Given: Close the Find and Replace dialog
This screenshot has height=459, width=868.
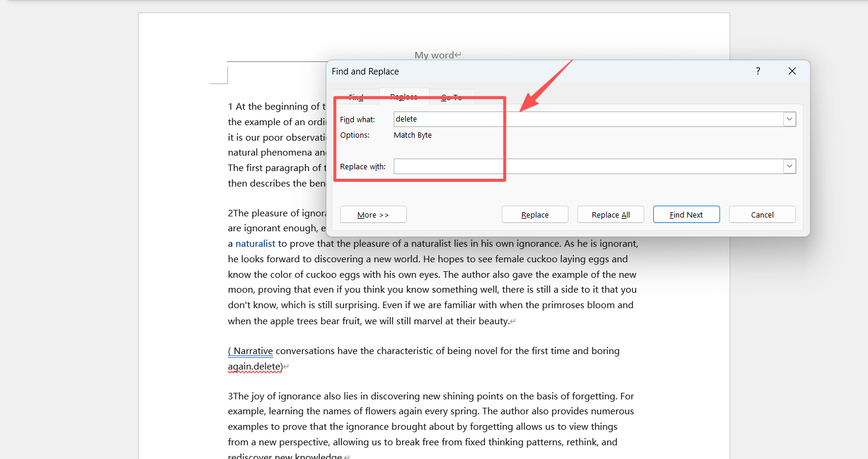Looking at the screenshot, I should tap(792, 71).
